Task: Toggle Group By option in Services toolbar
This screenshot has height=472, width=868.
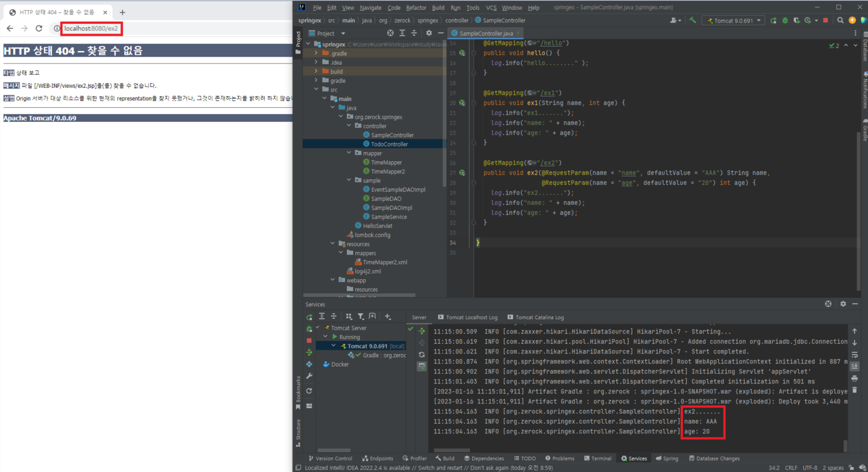Action: (x=349, y=317)
